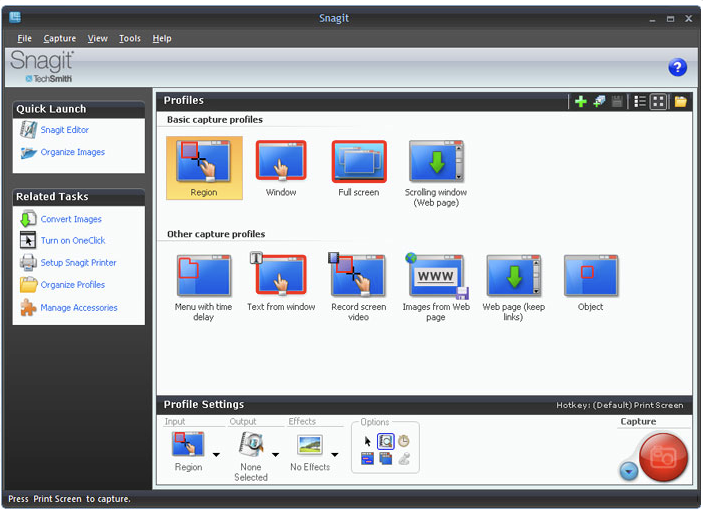Click the Snagit Editor icon
The height and width of the screenshot is (511, 703).
[28, 130]
